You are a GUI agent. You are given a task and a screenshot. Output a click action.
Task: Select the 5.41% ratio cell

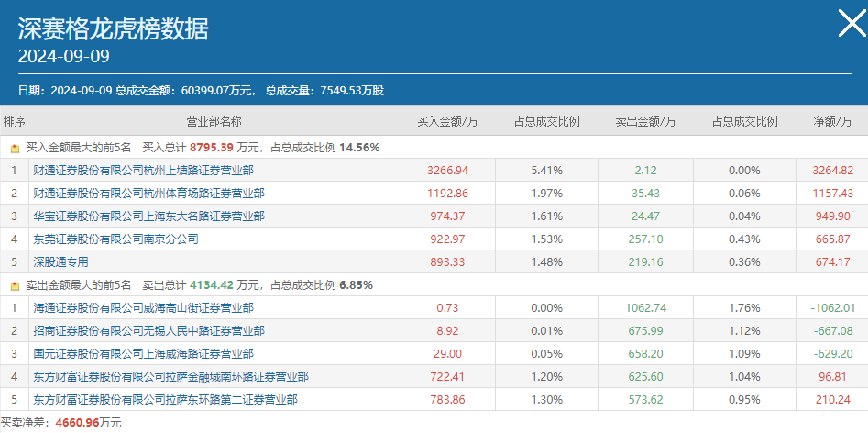pyautogui.click(x=546, y=171)
